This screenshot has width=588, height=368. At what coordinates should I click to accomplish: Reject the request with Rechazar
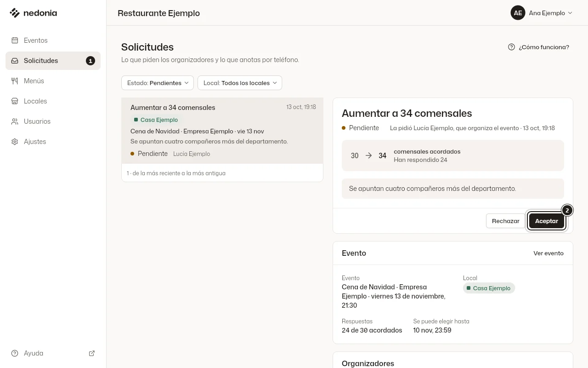pos(505,221)
